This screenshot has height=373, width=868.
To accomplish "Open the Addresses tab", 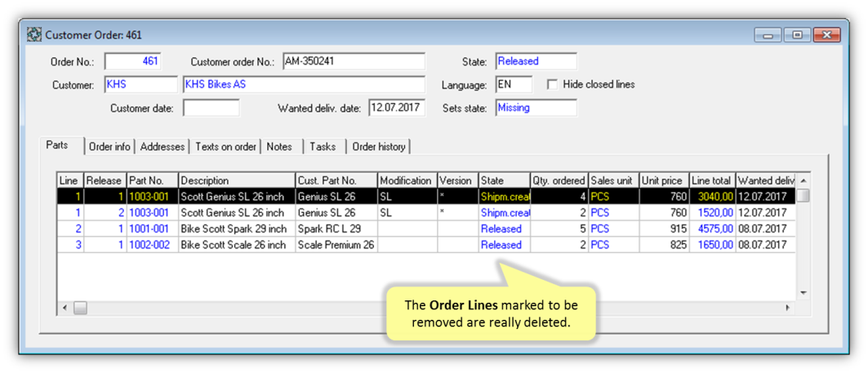I will coord(162,147).
